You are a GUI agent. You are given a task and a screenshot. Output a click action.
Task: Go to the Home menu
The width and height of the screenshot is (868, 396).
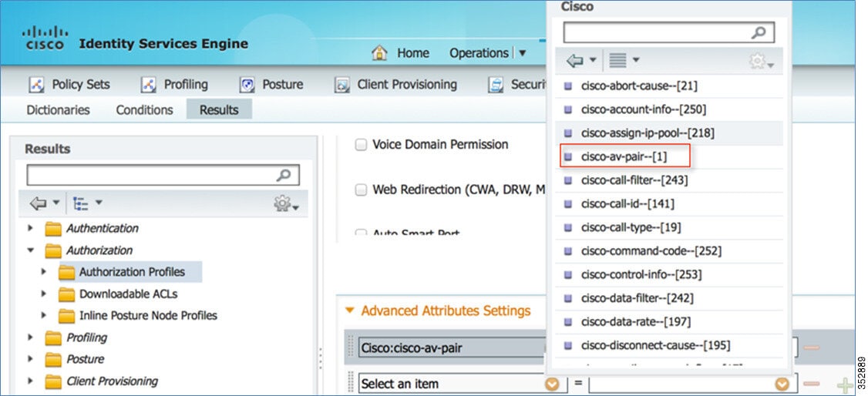tap(413, 53)
